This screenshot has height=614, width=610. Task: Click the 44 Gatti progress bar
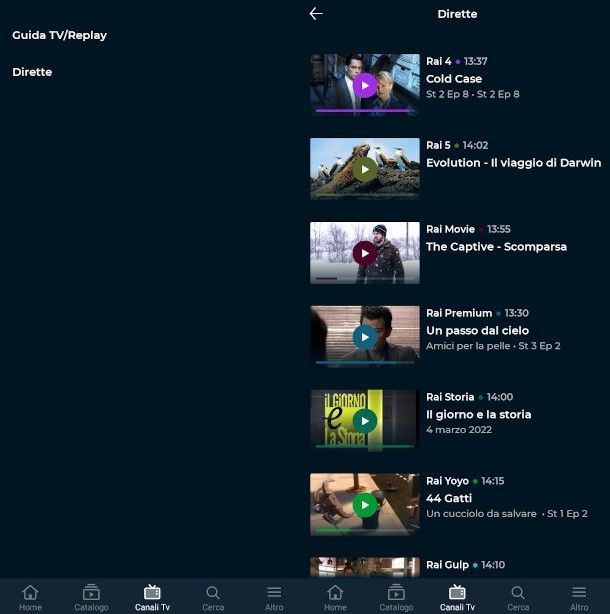pyautogui.click(x=365, y=530)
